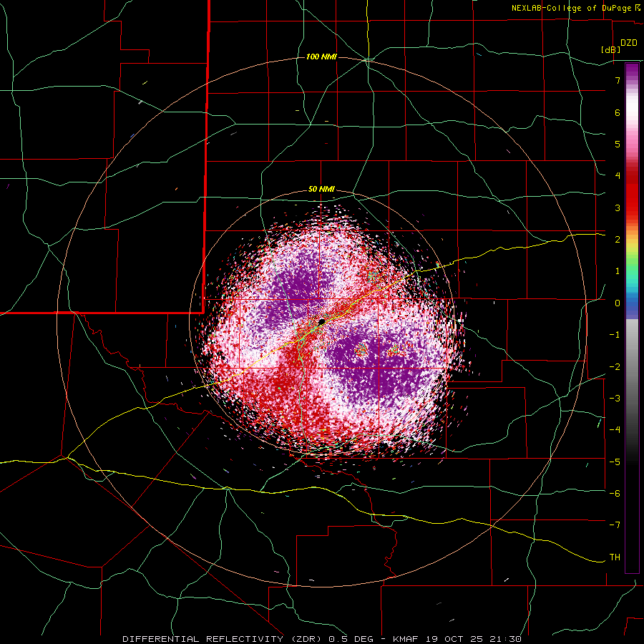
Task: Click the 5 value on the color scale
Action: tap(618, 144)
